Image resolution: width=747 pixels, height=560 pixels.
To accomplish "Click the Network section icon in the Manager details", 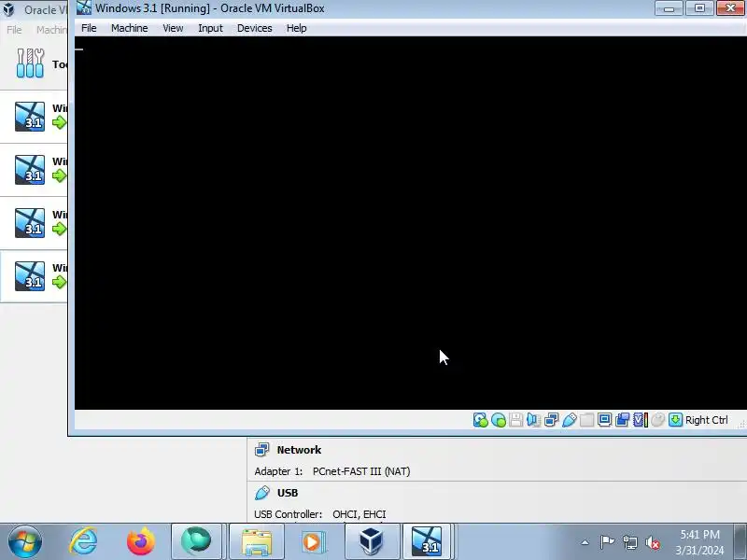I will tap(262, 450).
